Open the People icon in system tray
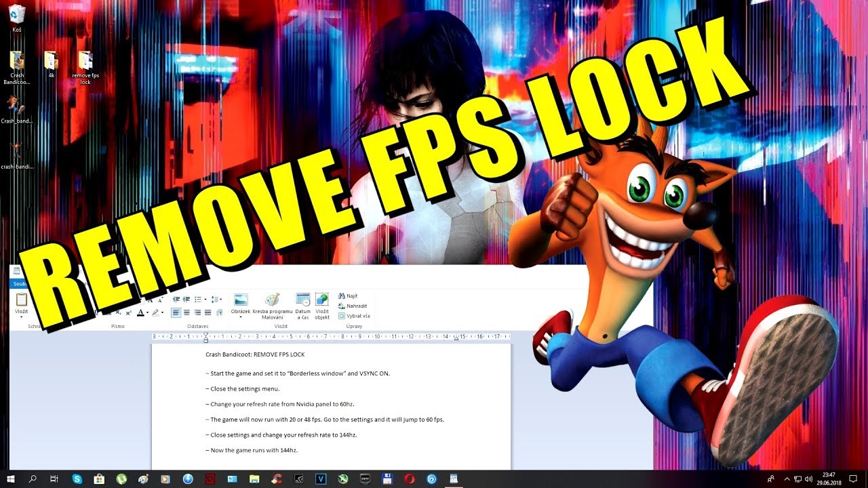This screenshot has width=868, height=488. [772, 479]
